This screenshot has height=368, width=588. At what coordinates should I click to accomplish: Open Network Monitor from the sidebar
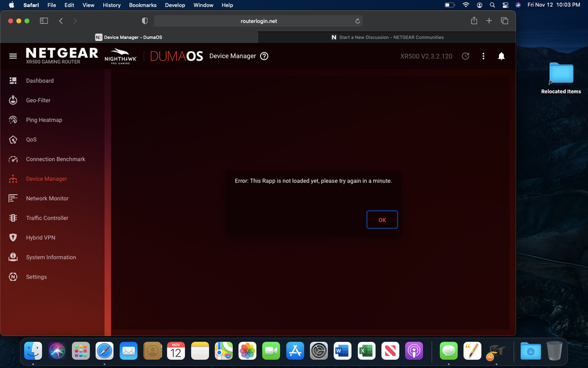47,198
